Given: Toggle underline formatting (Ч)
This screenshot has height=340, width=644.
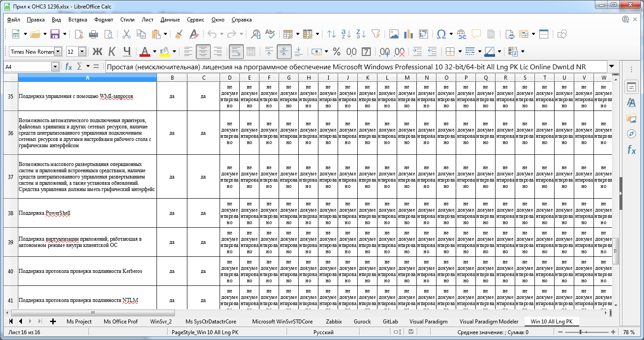Looking at the screenshot, I should coord(127,51).
